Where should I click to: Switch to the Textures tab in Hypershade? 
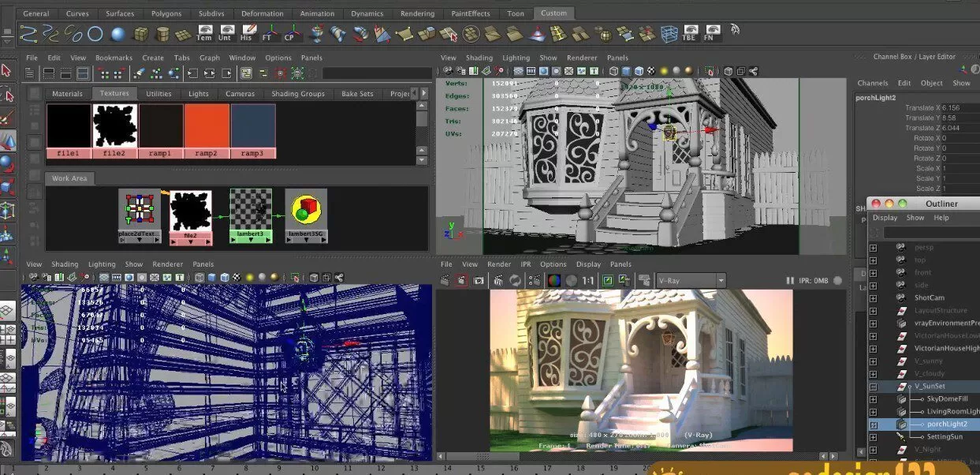tap(114, 93)
